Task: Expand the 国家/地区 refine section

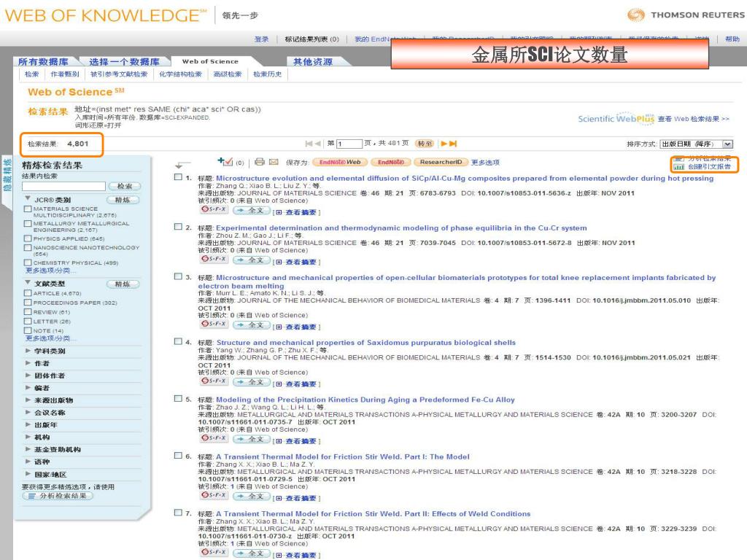Action: pyautogui.click(x=28, y=474)
